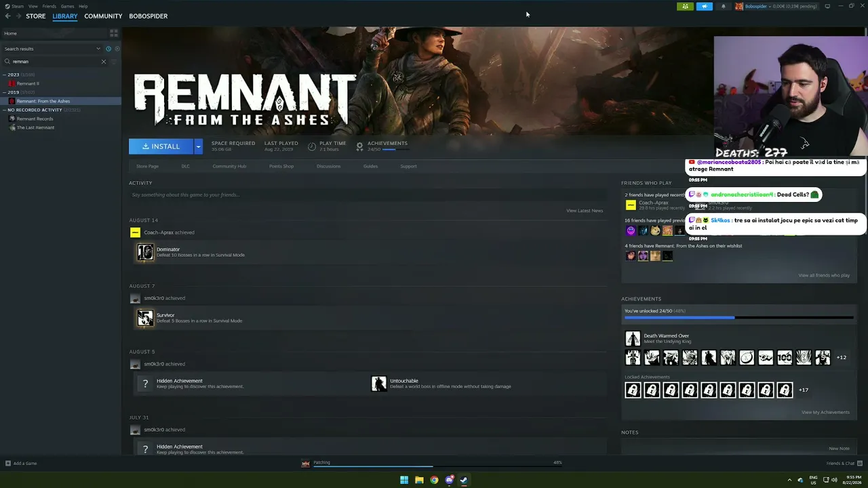The height and width of the screenshot is (488, 868).
Task: Show the +12 more unlocked achievements
Action: coord(842,357)
